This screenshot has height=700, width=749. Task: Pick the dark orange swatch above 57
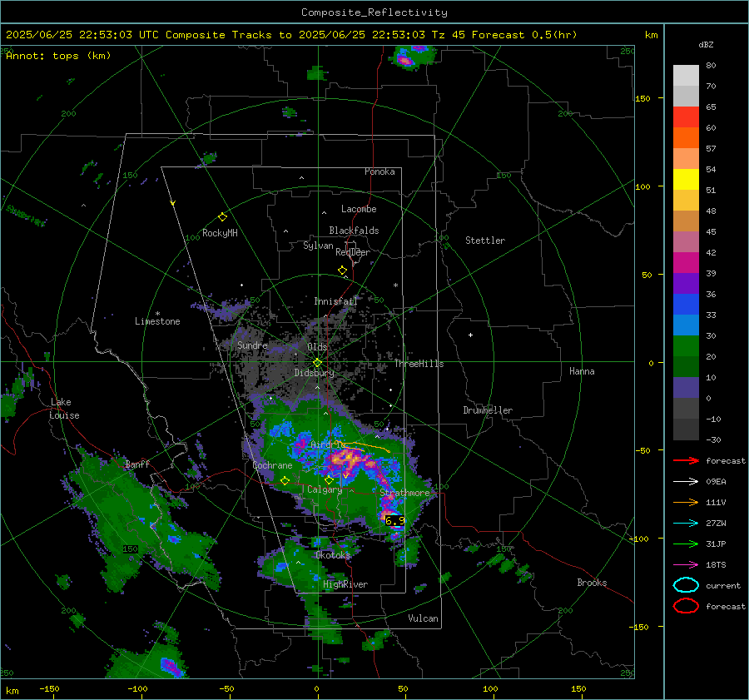tap(686, 137)
